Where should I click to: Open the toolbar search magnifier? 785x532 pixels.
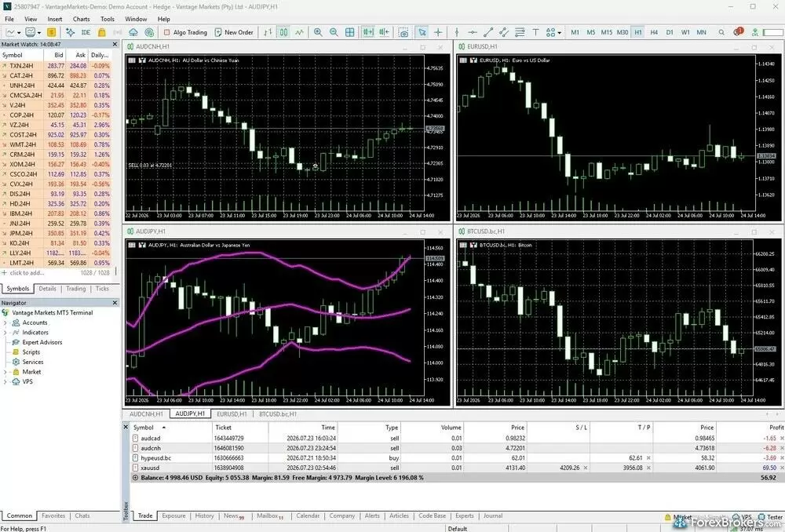(721, 32)
